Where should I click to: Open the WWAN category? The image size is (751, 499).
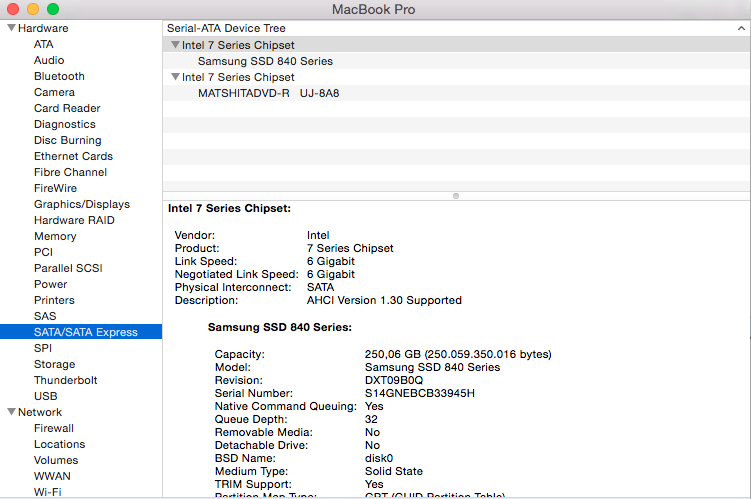coord(52,476)
